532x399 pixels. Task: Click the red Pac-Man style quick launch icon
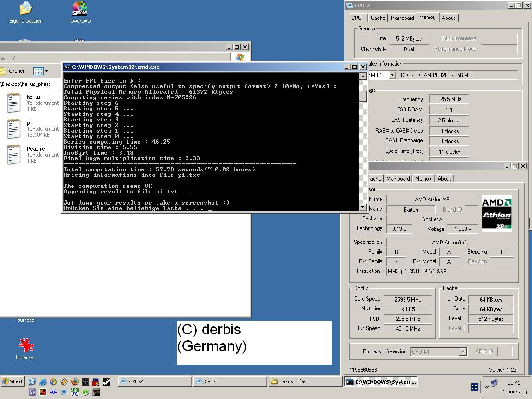[x=96, y=382]
